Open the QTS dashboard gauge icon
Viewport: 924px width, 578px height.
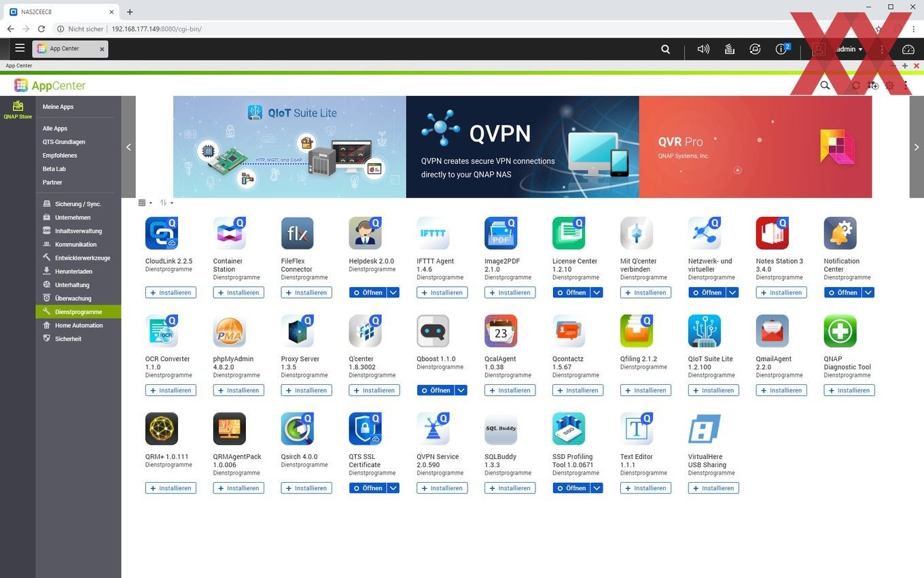coord(908,49)
